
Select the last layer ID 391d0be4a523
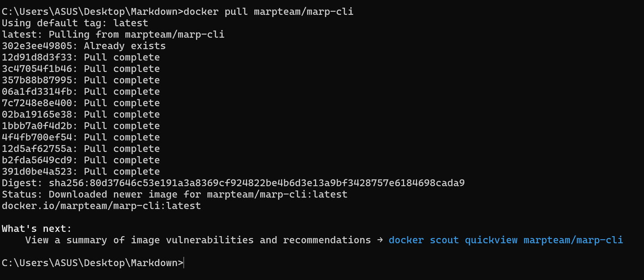coord(39,172)
